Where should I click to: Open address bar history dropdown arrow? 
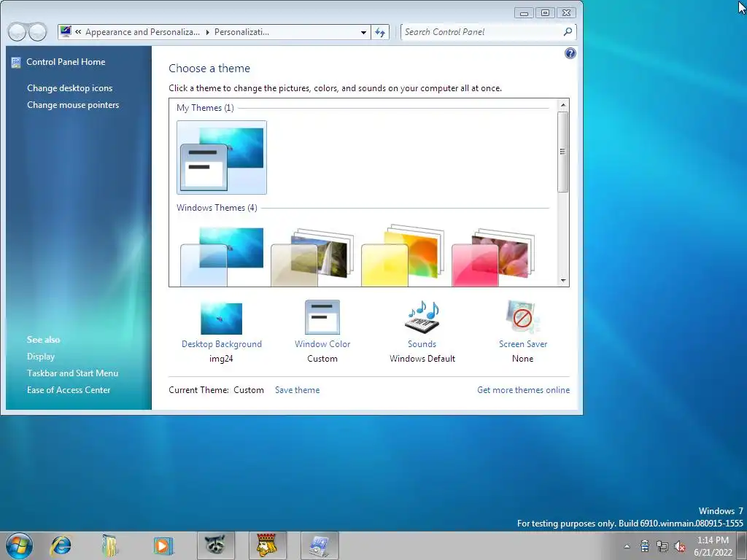pos(363,32)
